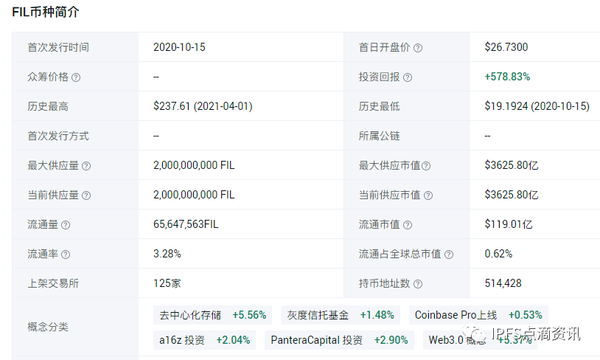
Task: Select the FIL币种简介 heading
Action: pos(45,12)
